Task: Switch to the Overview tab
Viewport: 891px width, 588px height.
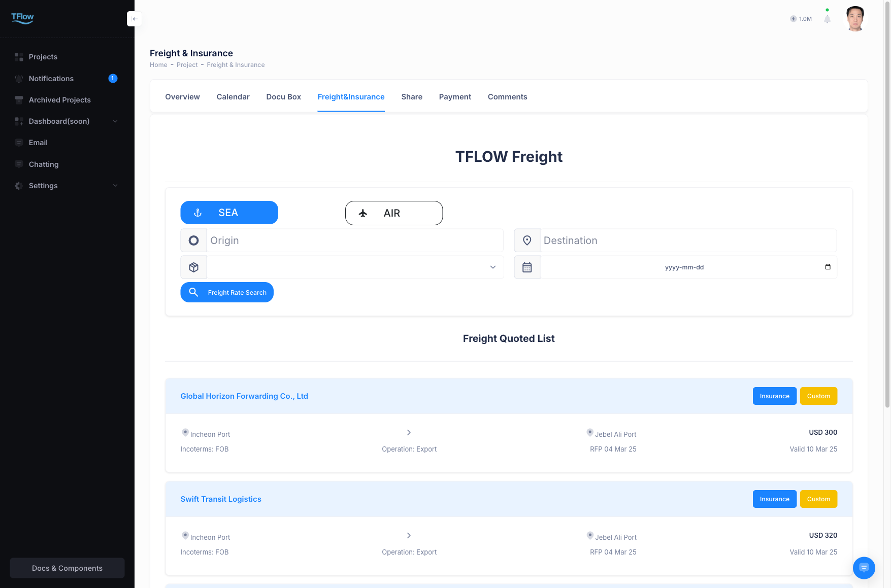Action: [182, 97]
